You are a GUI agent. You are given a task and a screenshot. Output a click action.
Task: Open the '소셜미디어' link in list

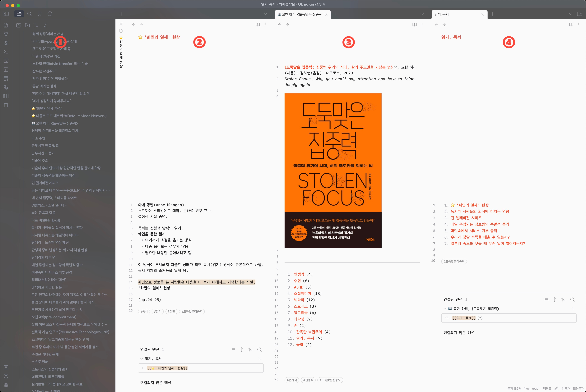[x=302, y=293]
